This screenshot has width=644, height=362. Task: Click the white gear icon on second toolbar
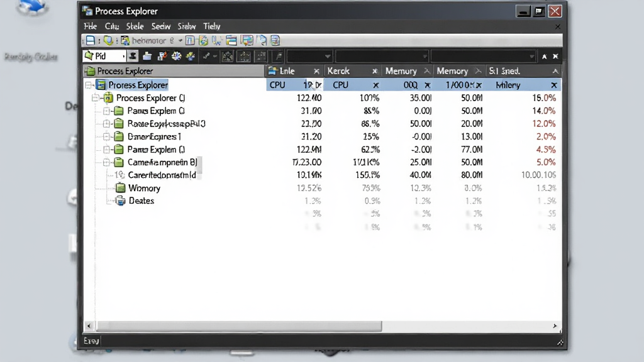(x=177, y=56)
